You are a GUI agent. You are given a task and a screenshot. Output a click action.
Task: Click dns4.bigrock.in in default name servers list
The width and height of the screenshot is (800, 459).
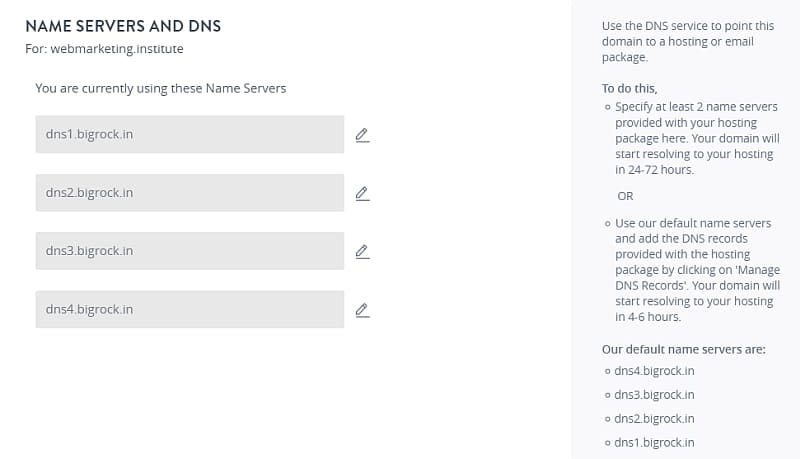point(655,370)
